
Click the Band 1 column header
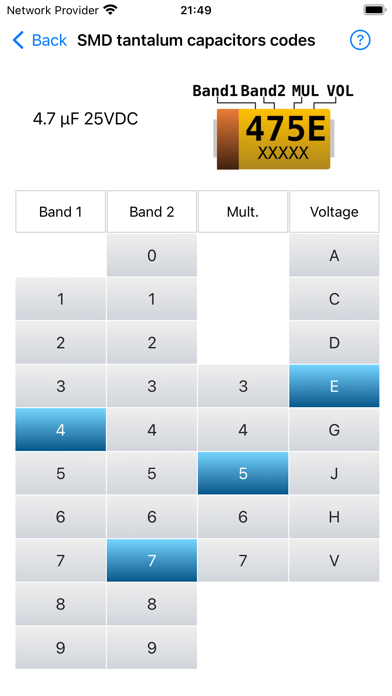click(61, 212)
